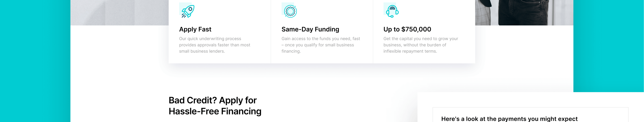This screenshot has width=644, height=122.
Task: Click 'Here's a look at the payments' heading
Action: (509, 119)
